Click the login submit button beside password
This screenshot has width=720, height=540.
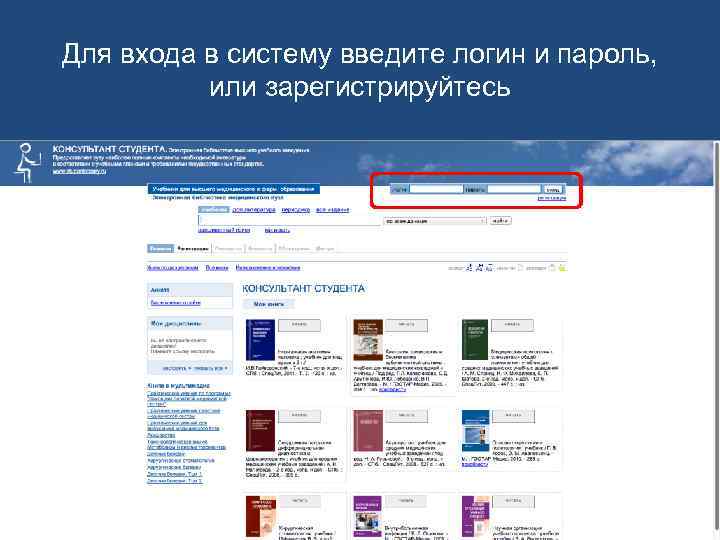[553, 189]
